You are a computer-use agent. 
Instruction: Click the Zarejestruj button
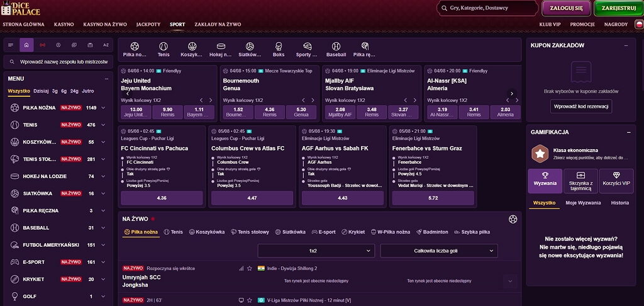coord(619,8)
